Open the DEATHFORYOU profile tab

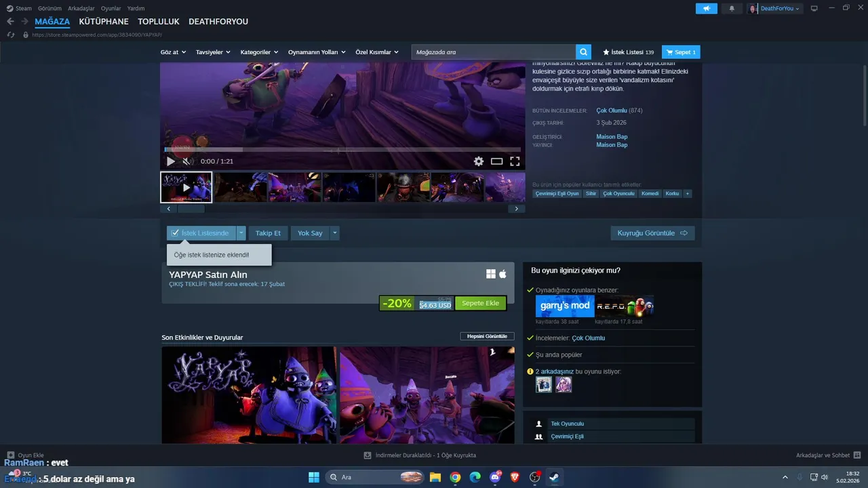click(x=218, y=22)
